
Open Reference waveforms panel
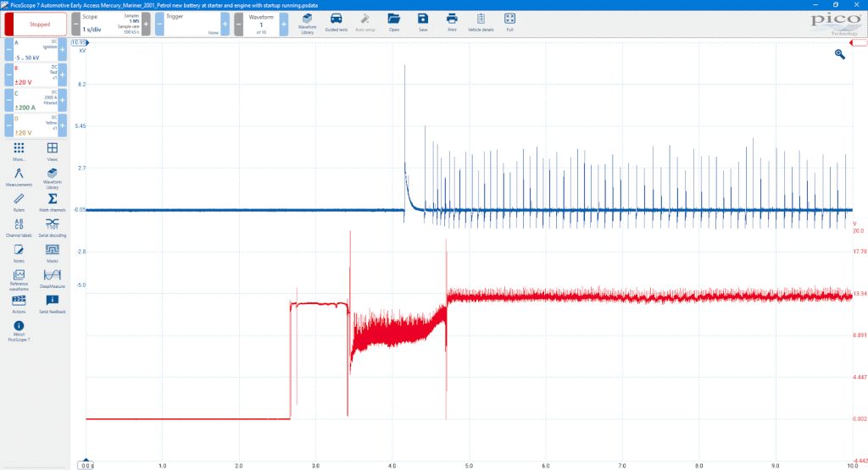click(x=19, y=279)
